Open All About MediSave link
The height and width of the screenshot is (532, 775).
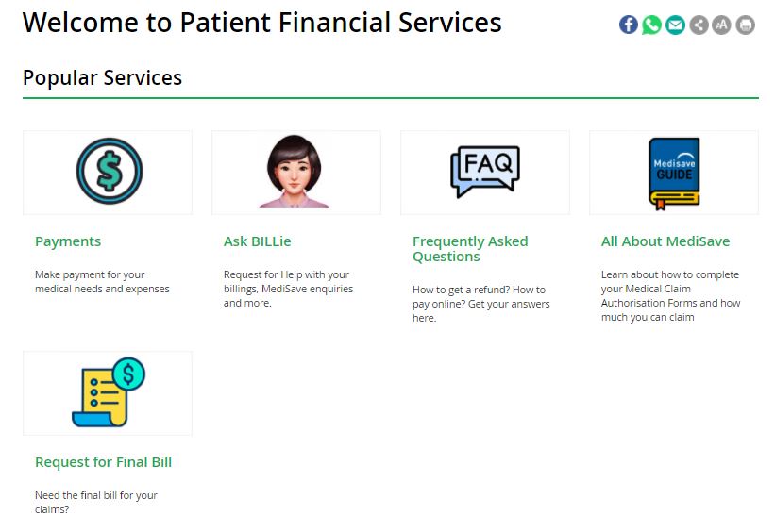[665, 241]
